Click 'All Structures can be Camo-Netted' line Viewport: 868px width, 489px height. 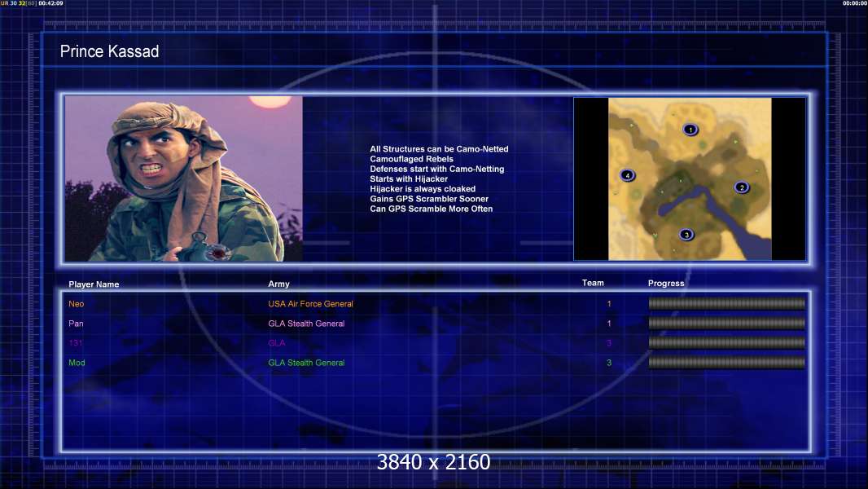tap(439, 149)
